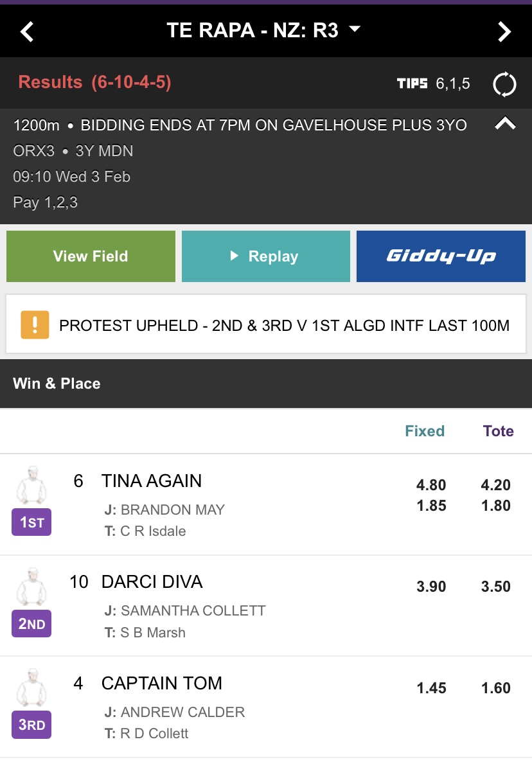
Task: Open the Giddy-Up button
Action: [441, 256]
